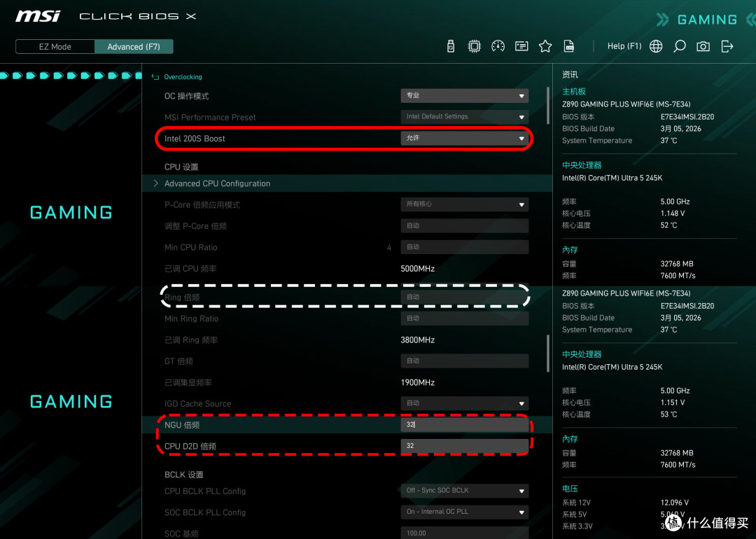Click the 1.148 V core voltage value
The image size is (756, 539).
pos(673,213)
